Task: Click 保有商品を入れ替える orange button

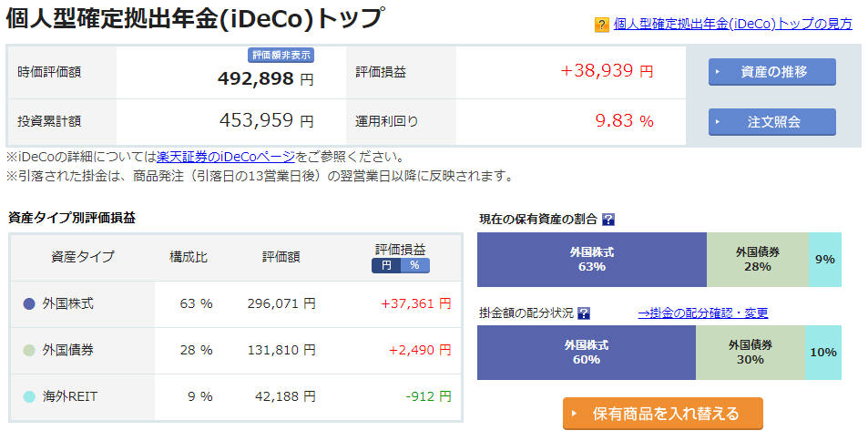Action: point(662,414)
